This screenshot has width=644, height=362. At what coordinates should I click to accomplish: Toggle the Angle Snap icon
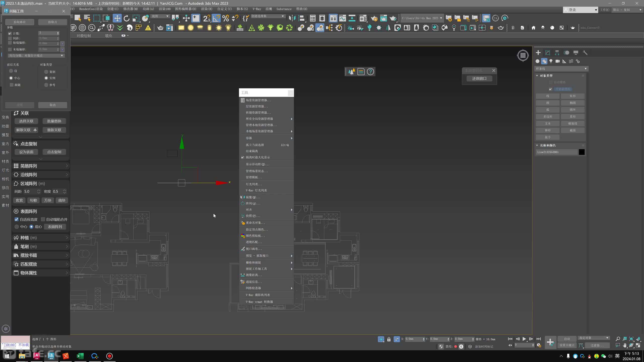[216, 18]
